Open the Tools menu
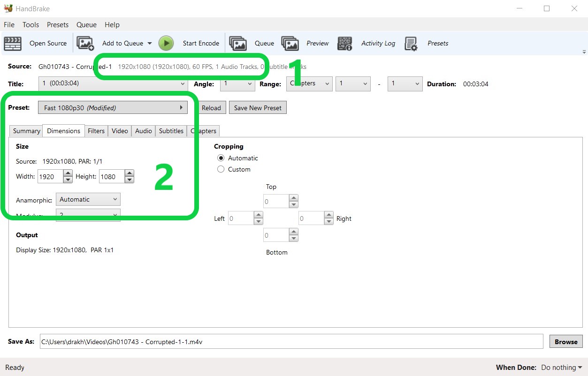The width and height of the screenshot is (588, 376). 31,25
